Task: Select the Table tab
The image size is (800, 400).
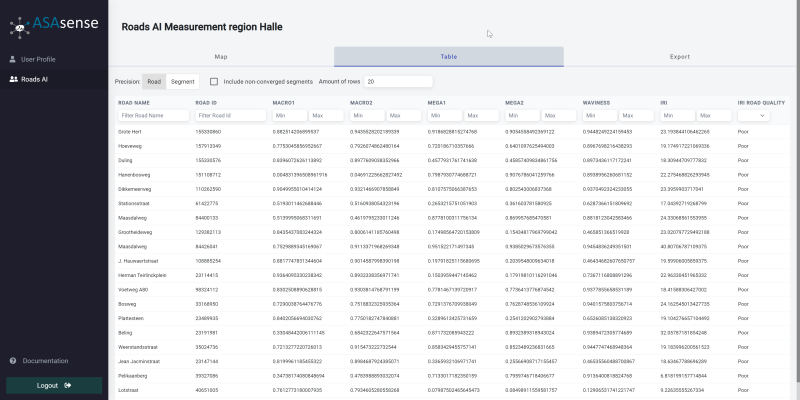Action: click(450, 57)
